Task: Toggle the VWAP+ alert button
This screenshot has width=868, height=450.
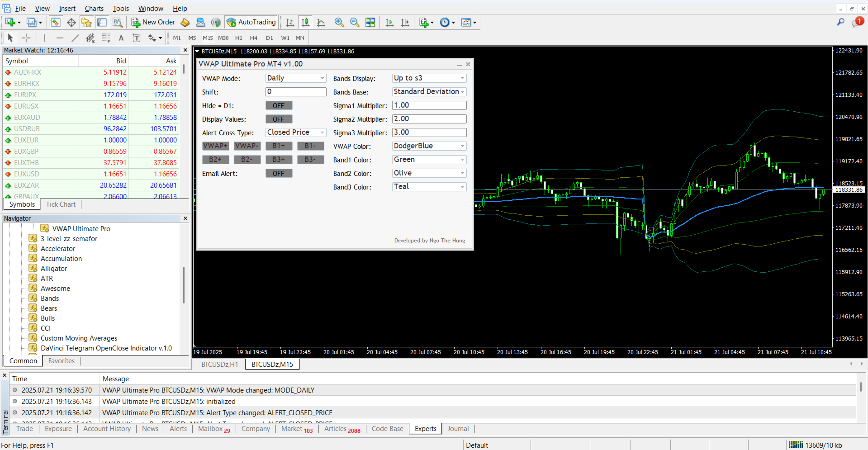Action: (215, 146)
